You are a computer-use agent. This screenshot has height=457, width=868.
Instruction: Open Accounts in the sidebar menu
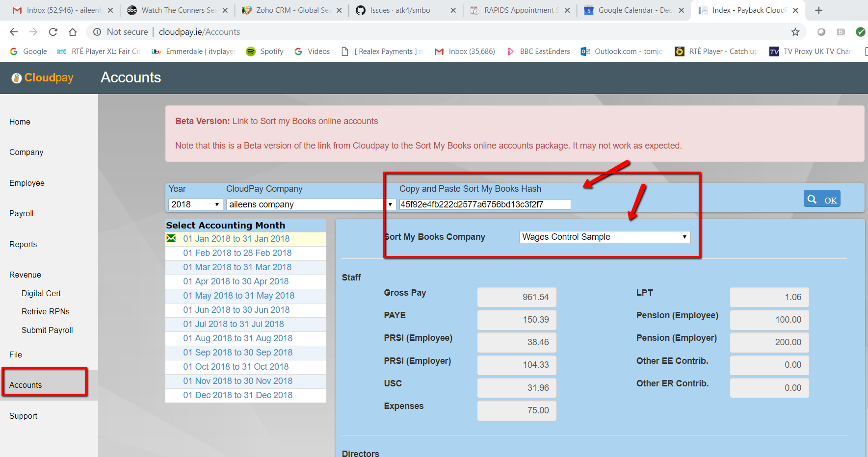pos(26,385)
